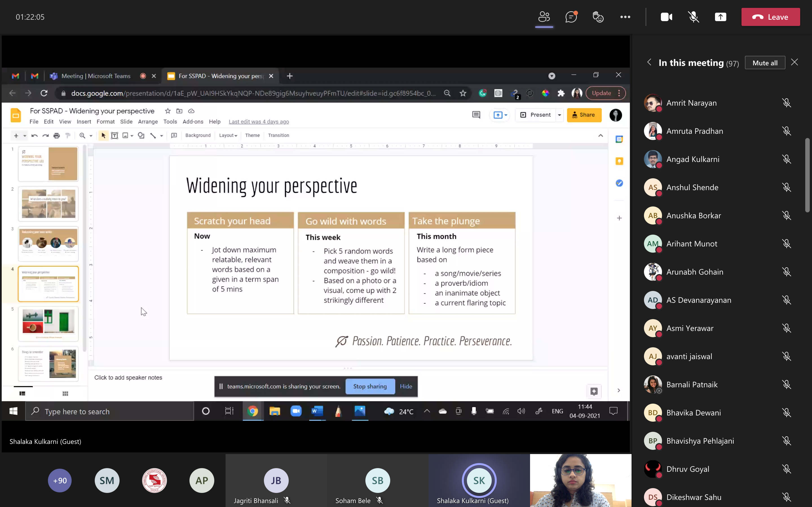
Task: Open the show participants icon
Action: click(x=544, y=17)
